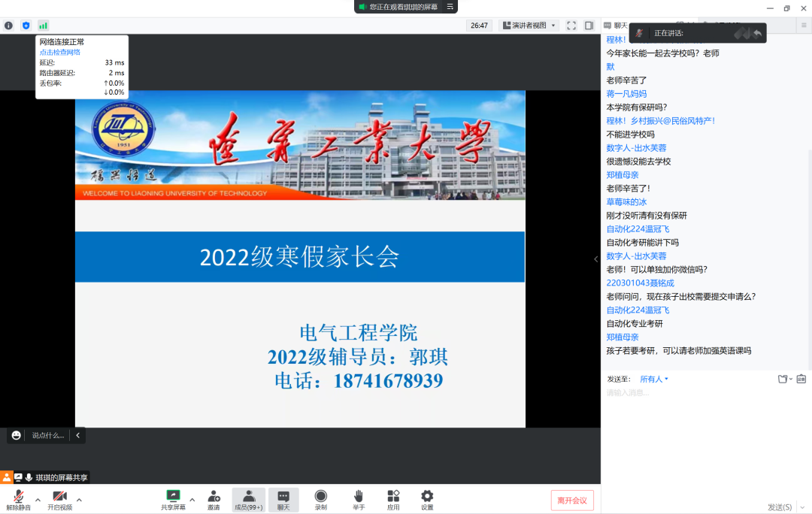Open the 成员(99+) participants list
Viewport: 812px width, 514px height.
pos(249,500)
